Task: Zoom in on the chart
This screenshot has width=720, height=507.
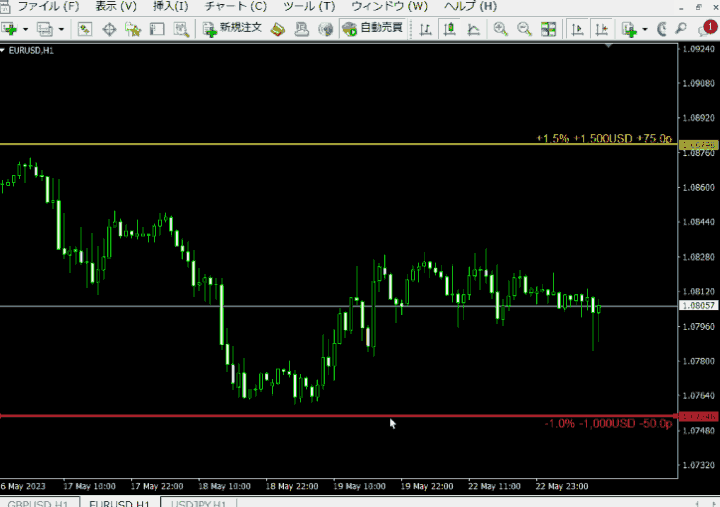Action: pyautogui.click(x=500, y=29)
